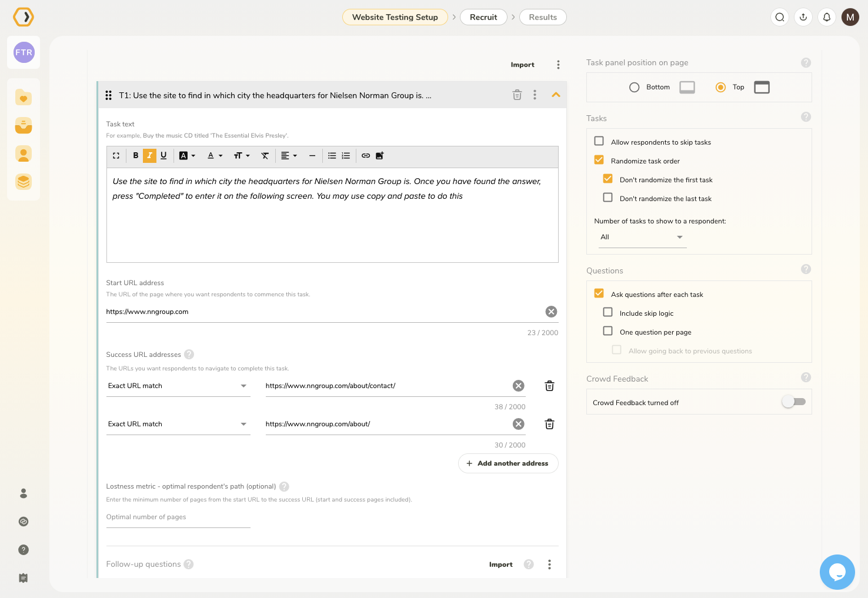
Task: Clear the nngroup.com/about/ success URL
Action: pos(518,424)
